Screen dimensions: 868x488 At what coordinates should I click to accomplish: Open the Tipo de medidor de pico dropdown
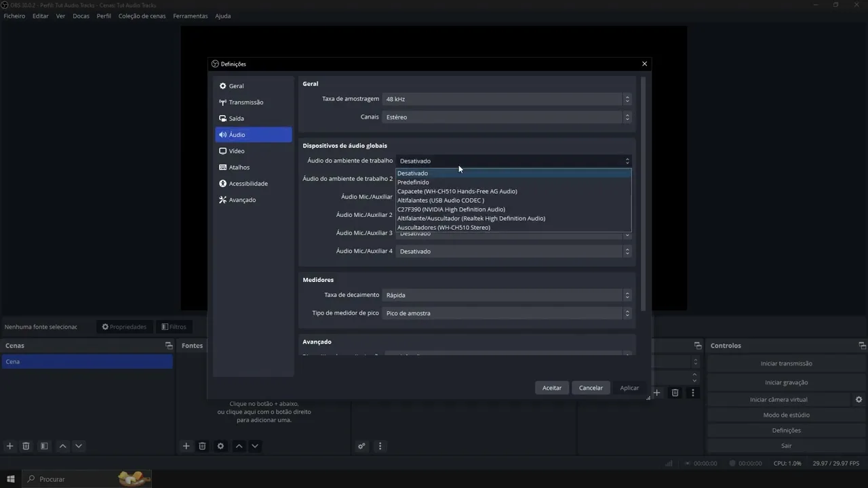pos(507,314)
